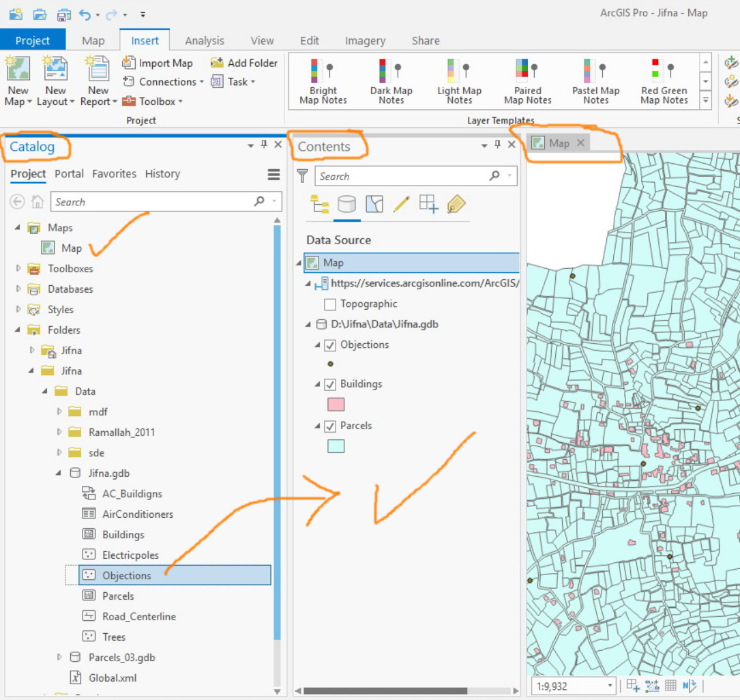The height and width of the screenshot is (700, 740).
Task: Click List By Drawing Order icon
Action: click(320, 205)
